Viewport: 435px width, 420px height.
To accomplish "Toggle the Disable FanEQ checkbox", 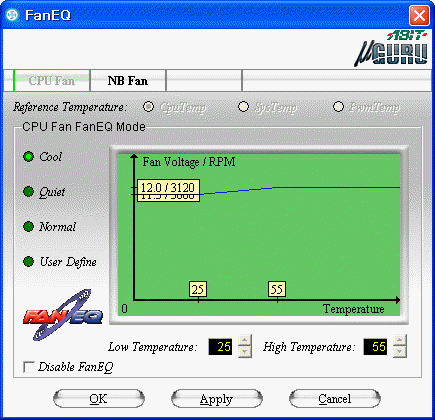I will 29,367.
